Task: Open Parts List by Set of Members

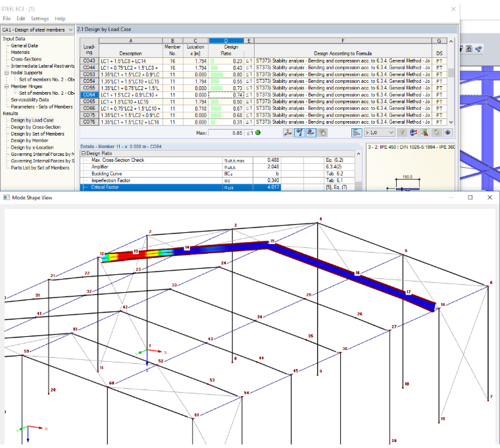Action: [x=40, y=168]
